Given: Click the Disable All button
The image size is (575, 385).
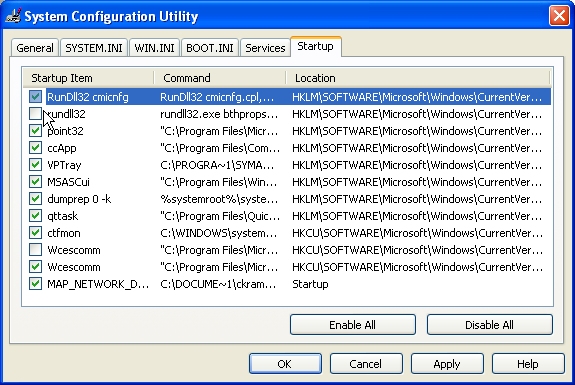Looking at the screenshot, I should click(x=490, y=324).
